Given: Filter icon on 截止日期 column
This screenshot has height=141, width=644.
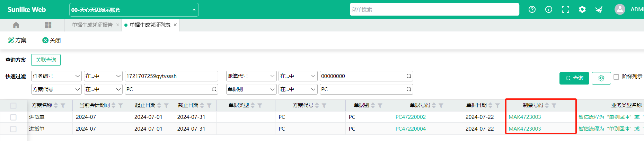Looking at the screenshot, I should coord(209,105).
